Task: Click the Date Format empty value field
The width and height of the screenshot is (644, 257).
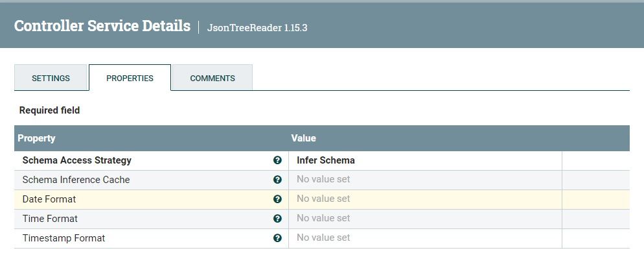Action: 425,199
